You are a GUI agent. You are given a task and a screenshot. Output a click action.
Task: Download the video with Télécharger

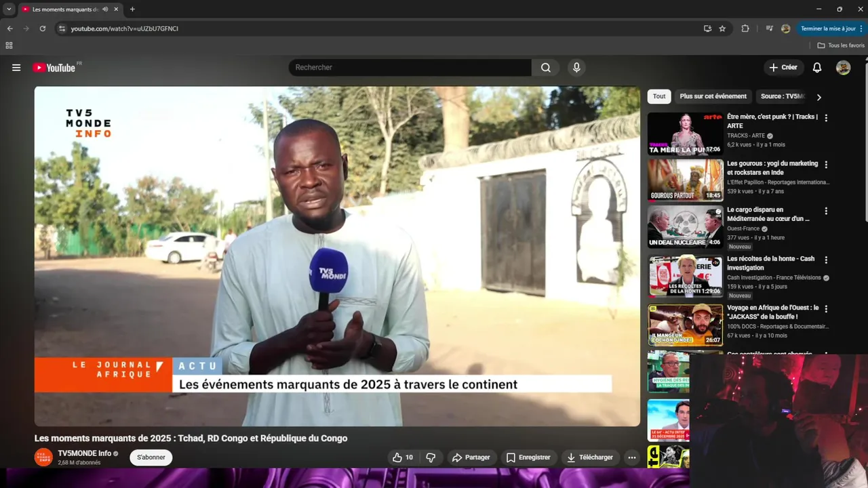[590, 457]
